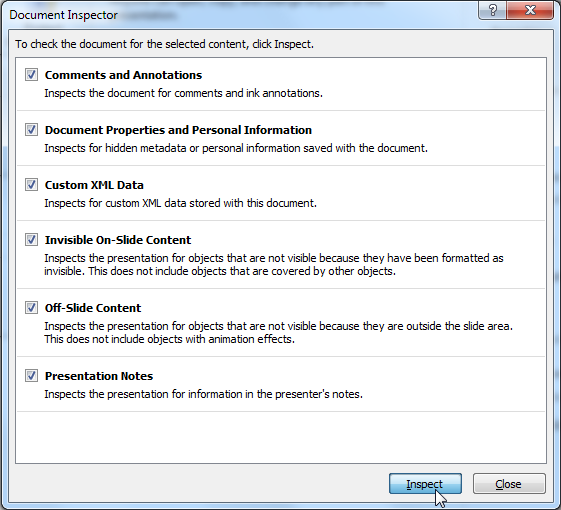Uncheck the Presentation Notes checkbox
561x510 pixels.
pos(31,375)
